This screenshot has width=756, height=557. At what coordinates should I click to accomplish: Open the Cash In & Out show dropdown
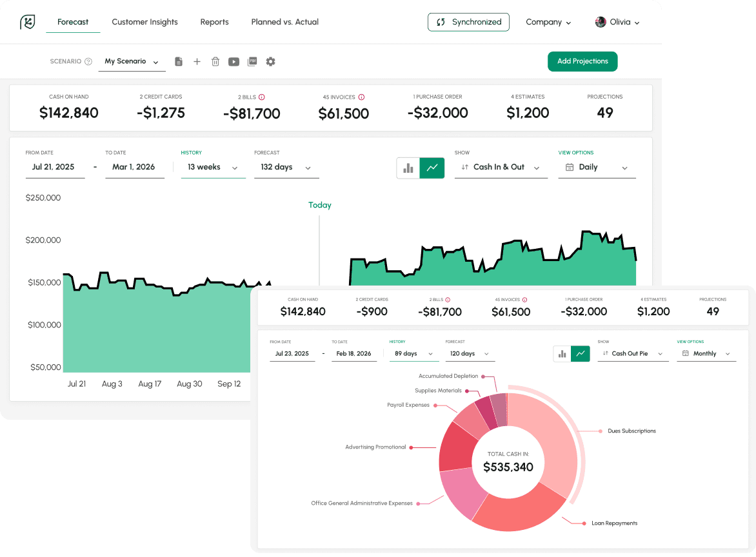click(501, 168)
